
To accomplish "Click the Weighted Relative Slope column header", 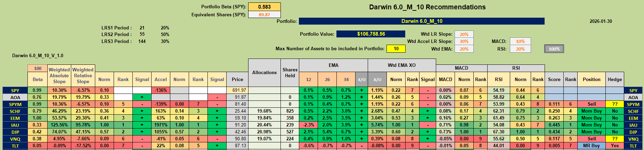I will [83, 76].
